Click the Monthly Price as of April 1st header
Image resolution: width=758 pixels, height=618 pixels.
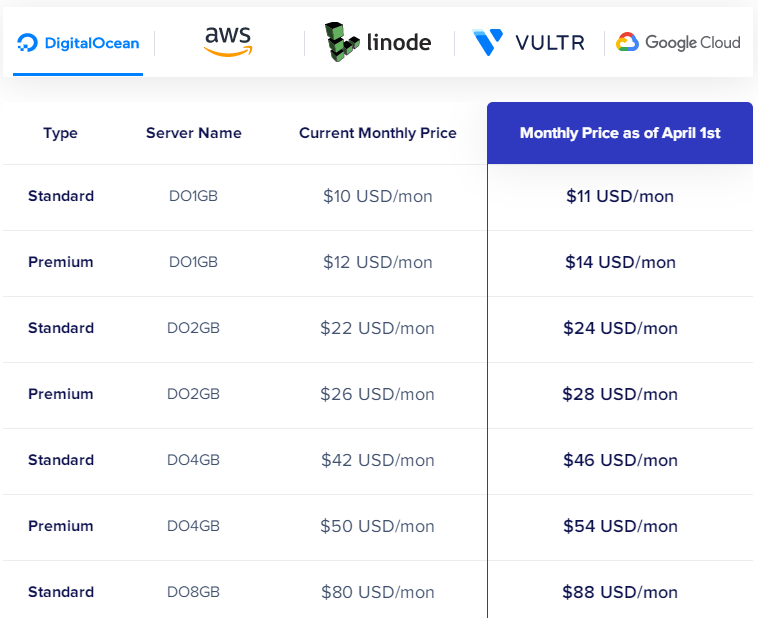point(620,133)
